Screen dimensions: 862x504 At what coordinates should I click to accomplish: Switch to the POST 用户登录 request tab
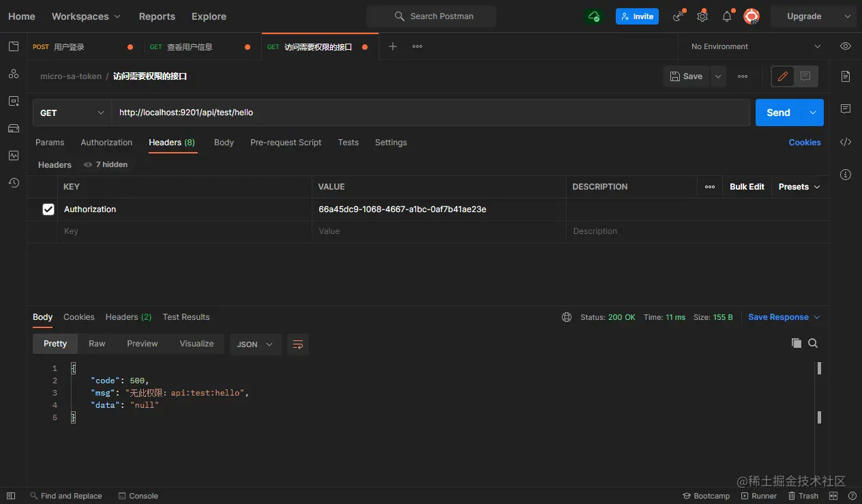click(x=84, y=46)
